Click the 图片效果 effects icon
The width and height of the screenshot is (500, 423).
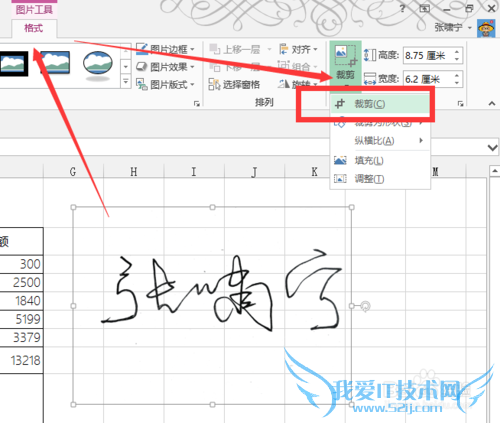(x=142, y=67)
